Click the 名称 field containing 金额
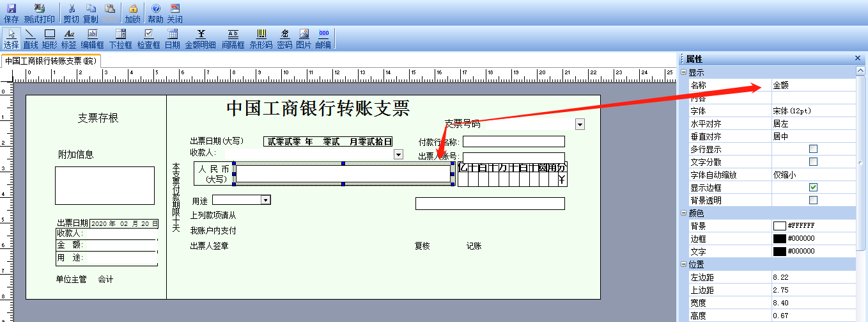868x322 pixels. coord(813,85)
